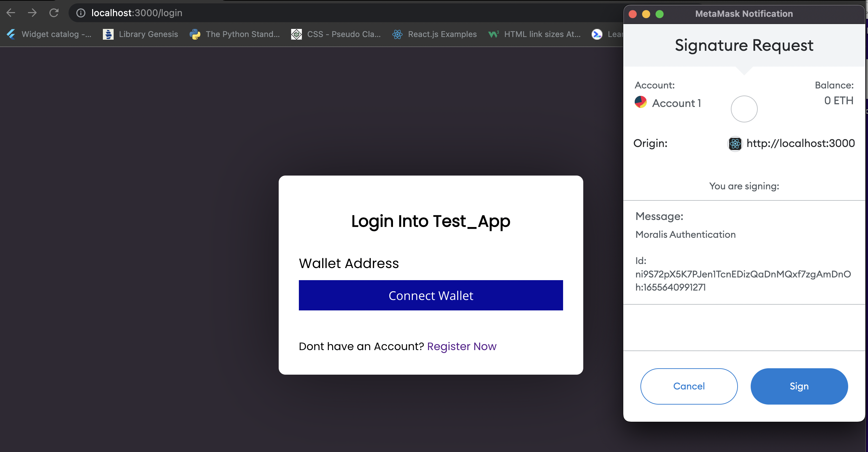Open the CSS Pseudo Classes bookmark
Image resolution: width=868 pixels, height=452 pixels.
pyautogui.click(x=336, y=34)
